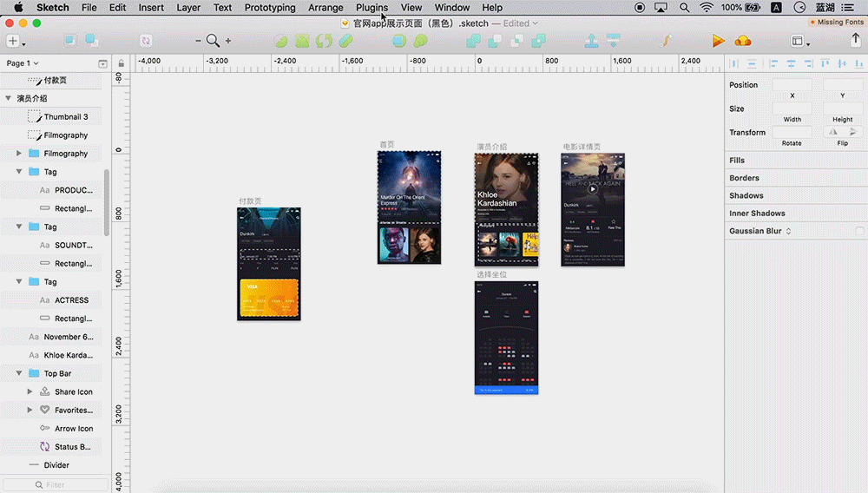Collapse the Tag group containing SOUNDT...
Screen dimensions: 868x493
[x=19, y=227]
